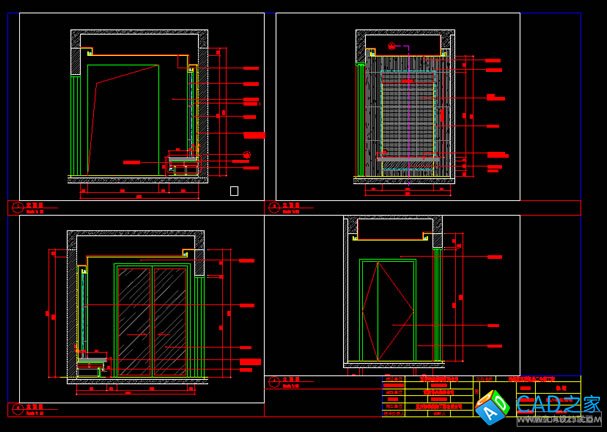
Task: Click the solid red label in top-left elevation
Action: click(253, 134)
